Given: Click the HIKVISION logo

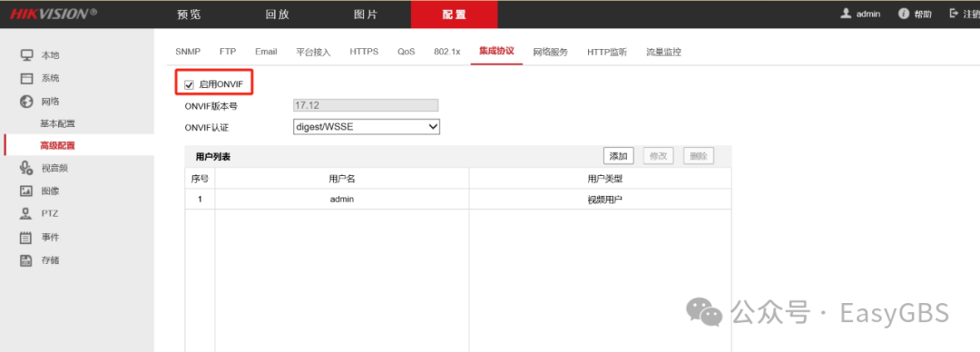Looking at the screenshot, I should (54, 13).
